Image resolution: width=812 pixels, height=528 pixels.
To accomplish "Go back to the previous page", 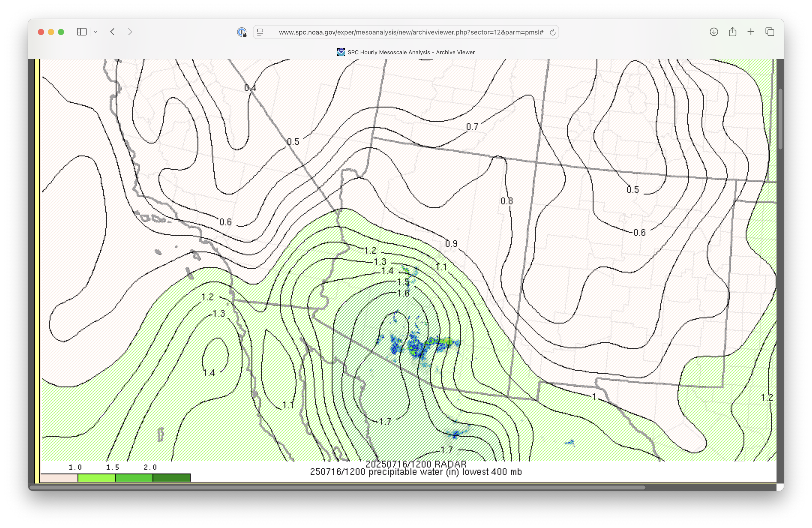I will (x=112, y=32).
